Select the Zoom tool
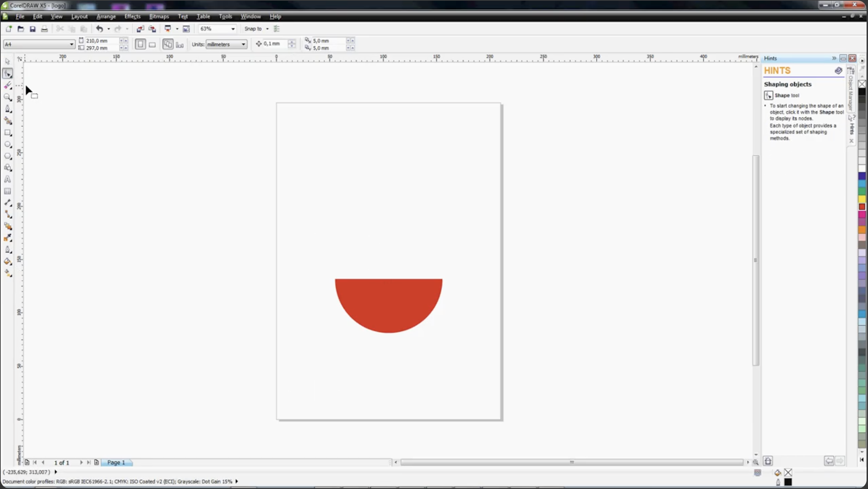Image resolution: width=868 pixels, height=489 pixels. pos(7,97)
